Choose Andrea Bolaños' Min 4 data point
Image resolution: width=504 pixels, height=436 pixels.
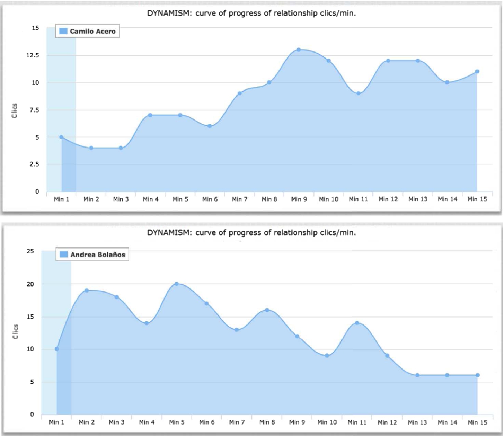pos(147,323)
